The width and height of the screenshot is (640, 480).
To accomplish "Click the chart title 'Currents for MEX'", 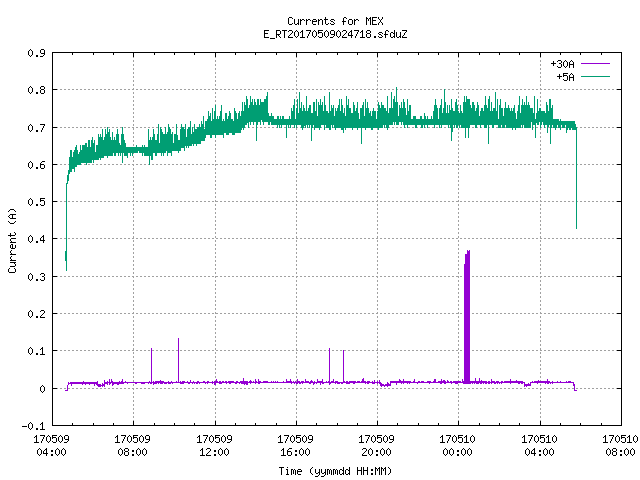I will (335, 21).
